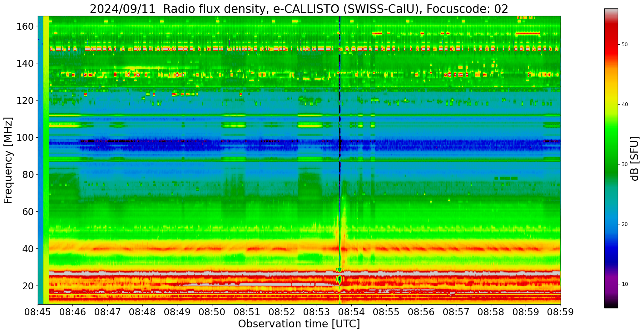The height and width of the screenshot is (333, 644).
Task: Click the colorbar value label 40
Action: click(x=625, y=105)
